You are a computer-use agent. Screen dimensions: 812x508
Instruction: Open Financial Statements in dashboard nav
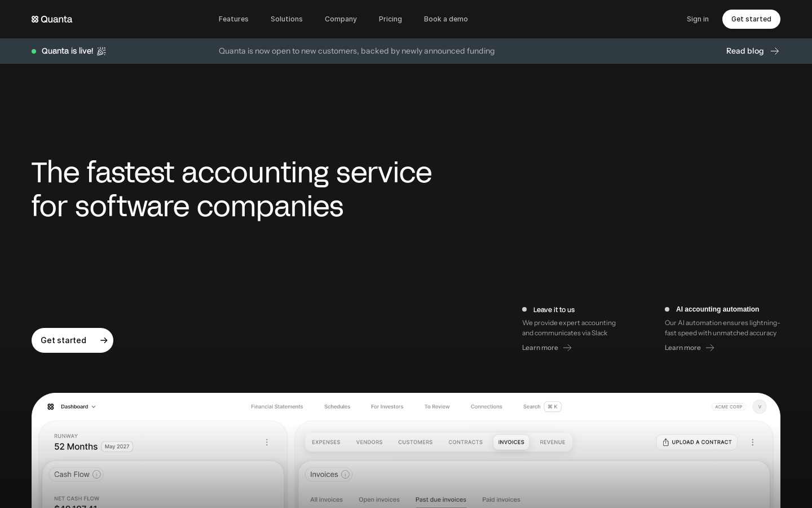point(277,406)
